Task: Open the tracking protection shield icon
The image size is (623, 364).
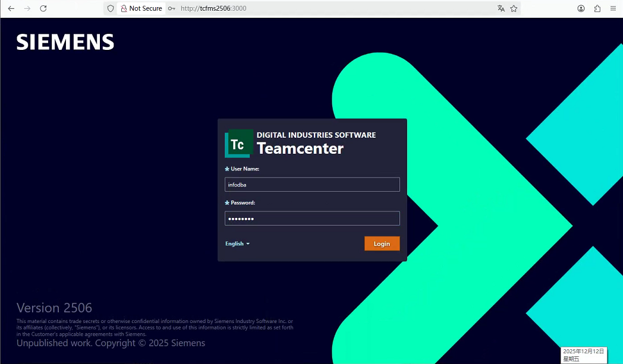Action: tap(111, 8)
